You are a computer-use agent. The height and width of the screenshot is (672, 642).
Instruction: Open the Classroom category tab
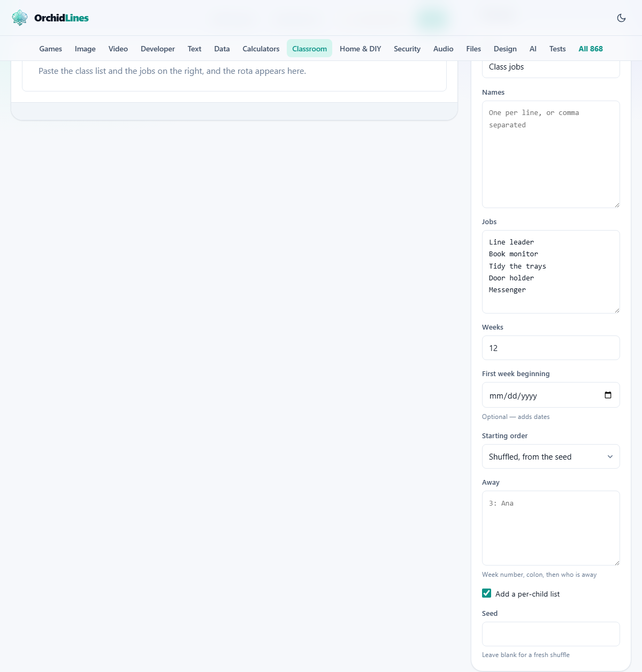[x=309, y=49]
